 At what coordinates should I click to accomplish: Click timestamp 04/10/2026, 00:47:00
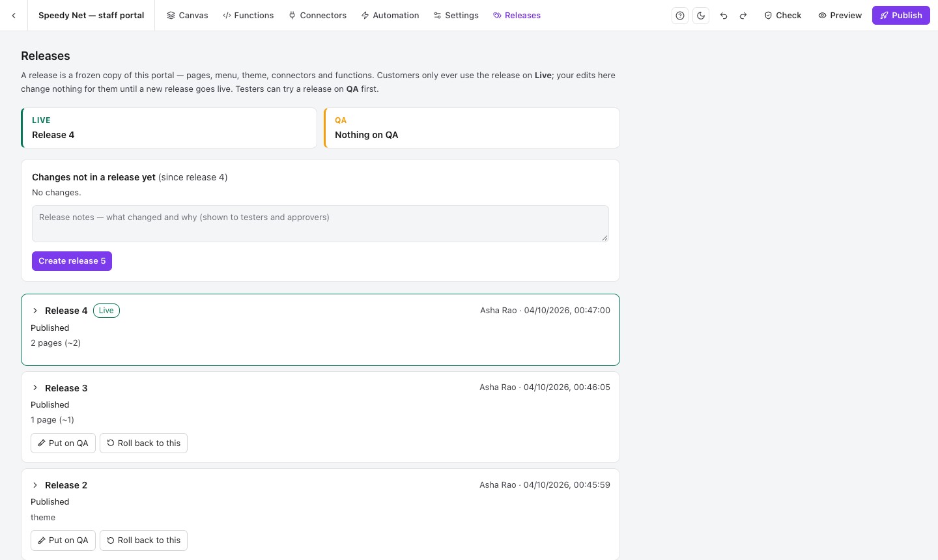click(567, 311)
